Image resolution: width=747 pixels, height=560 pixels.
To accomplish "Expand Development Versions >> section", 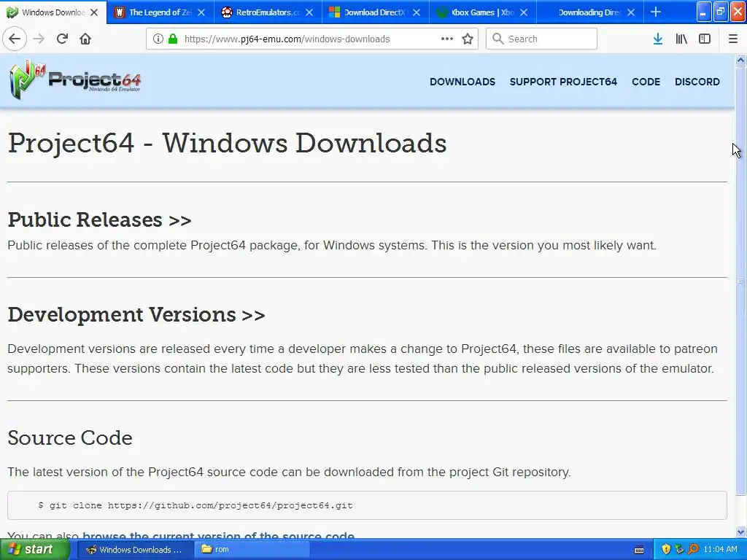I will click(x=136, y=315).
